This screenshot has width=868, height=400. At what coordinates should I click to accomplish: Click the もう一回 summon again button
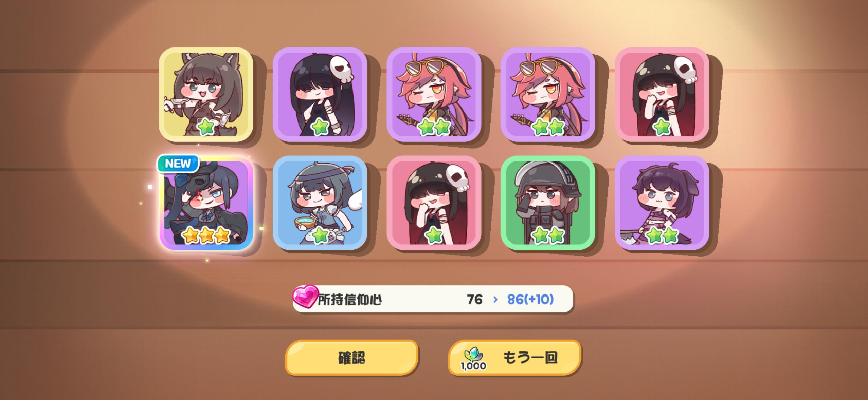(x=515, y=358)
